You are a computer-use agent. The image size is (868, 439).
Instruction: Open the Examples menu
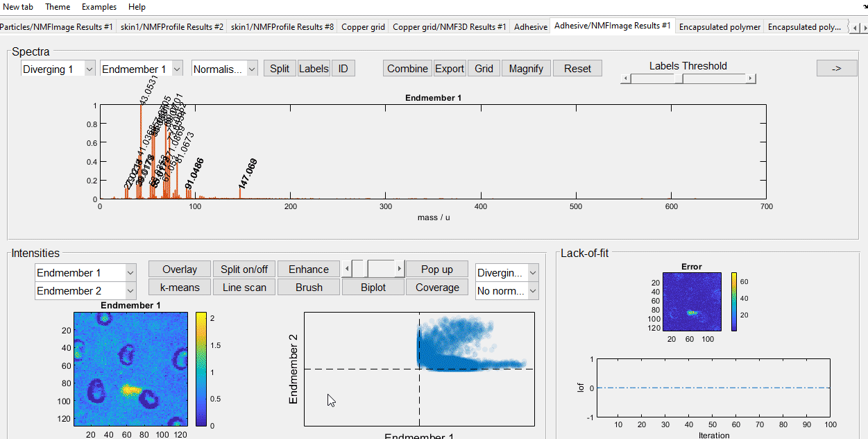[x=99, y=7]
